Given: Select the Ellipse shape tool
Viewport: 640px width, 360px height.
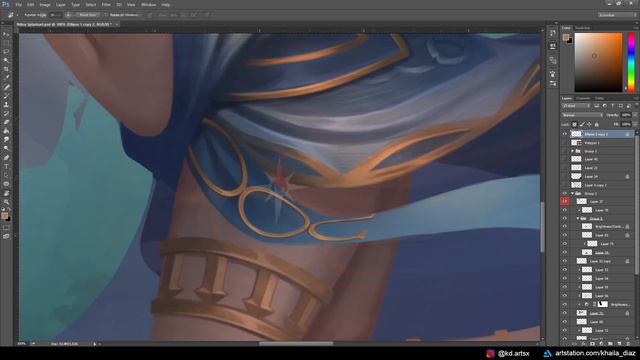Looking at the screenshot, I should coord(6,184).
